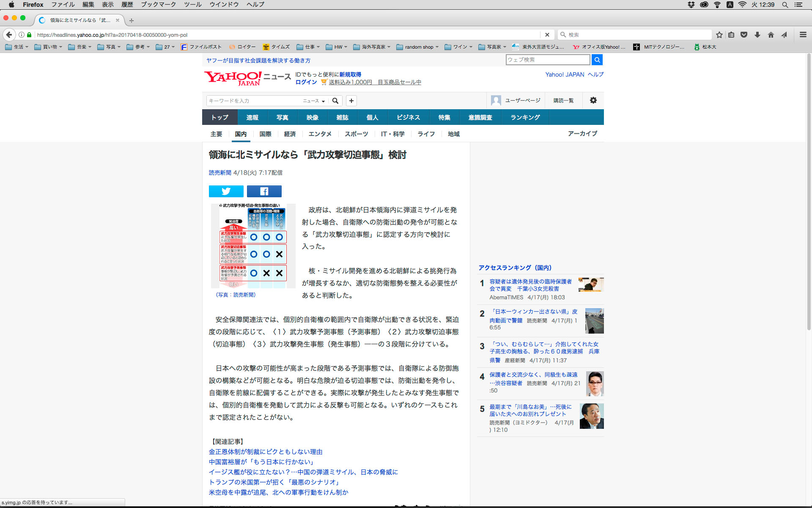Bookmark this page with star icon
812x508 pixels.
719,35
